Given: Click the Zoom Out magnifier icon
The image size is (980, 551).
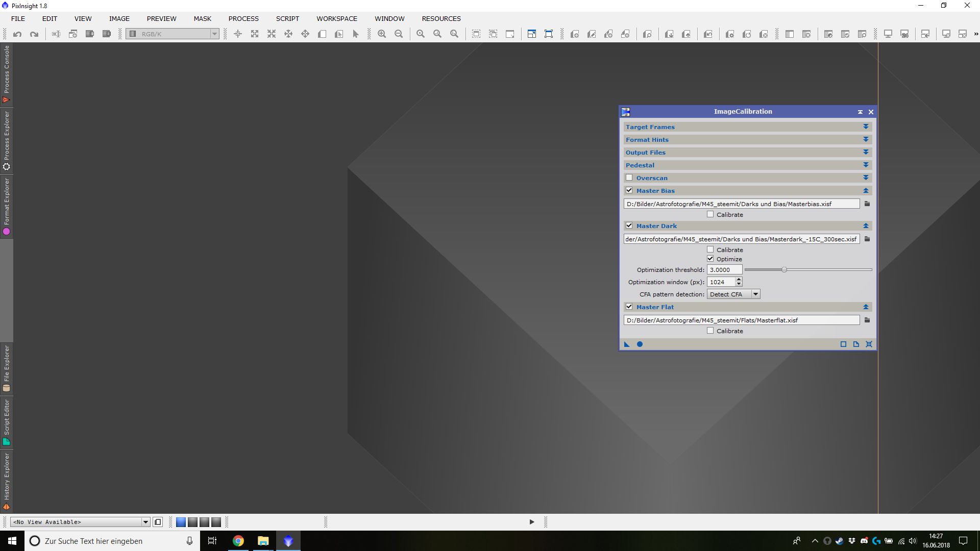Looking at the screenshot, I should pyautogui.click(x=399, y=34).
